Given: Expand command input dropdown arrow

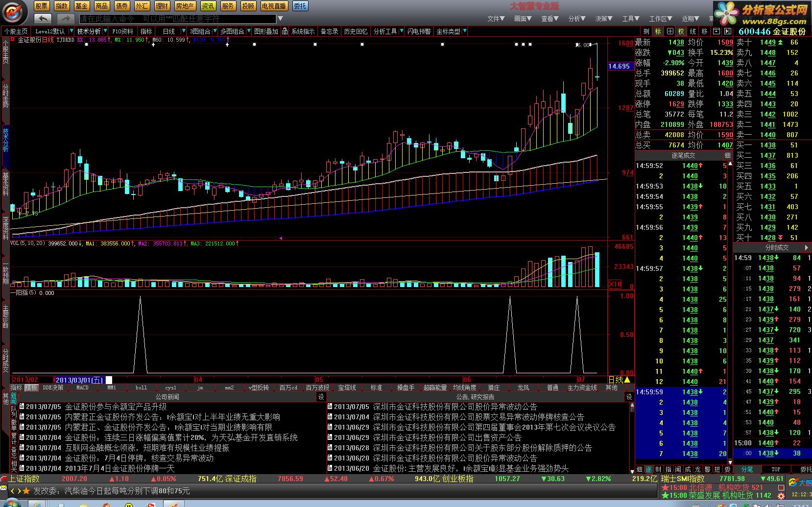Looking at the screenshot, I should coord(280,19).
